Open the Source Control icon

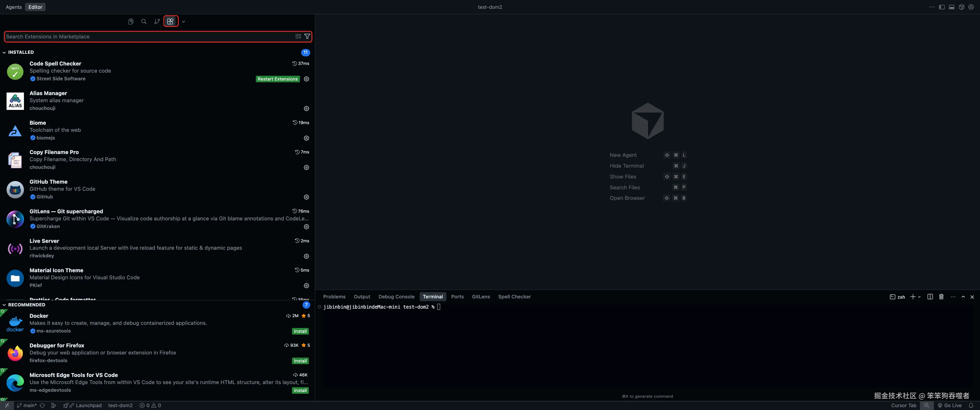pyautogui.click(x=157, y=22)
